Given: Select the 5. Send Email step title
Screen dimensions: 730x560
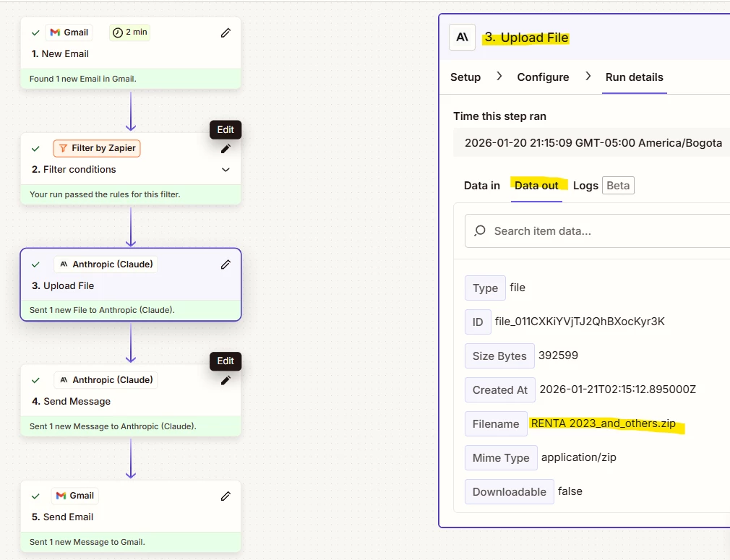Looking at the screenshot, I should [x=62, y=517].
